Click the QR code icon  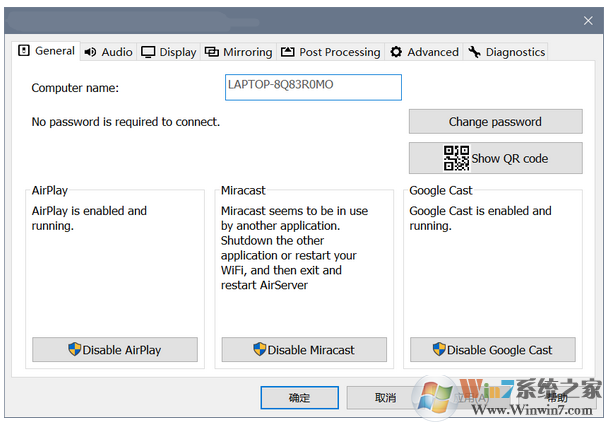456,158
